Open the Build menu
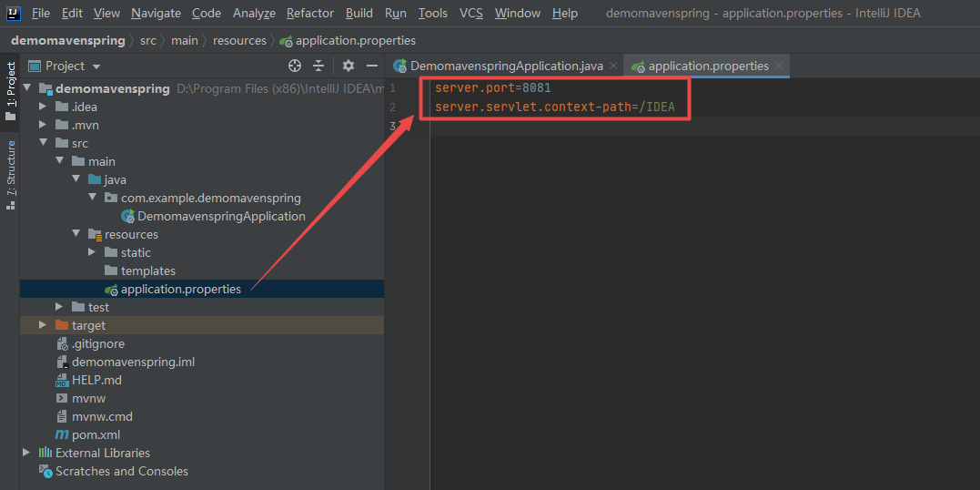This screenshot has height=490, width=980. [x=359, y=13]
